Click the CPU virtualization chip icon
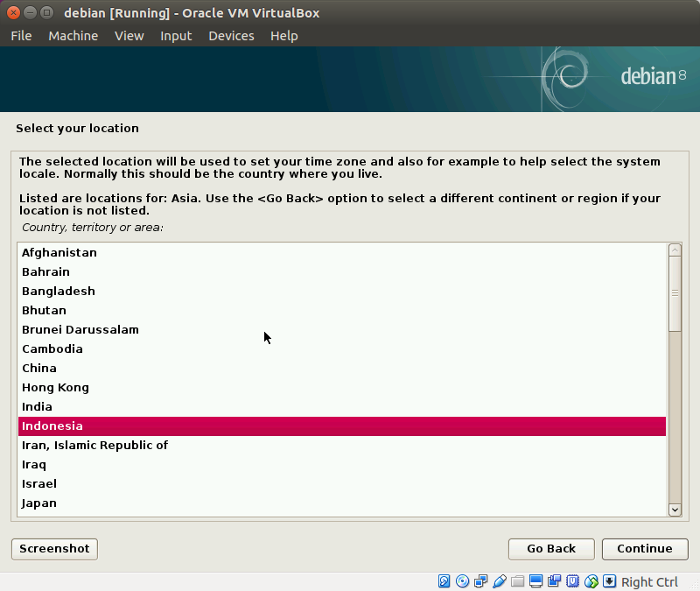This screenshot has height=591, width=700. 572,581
